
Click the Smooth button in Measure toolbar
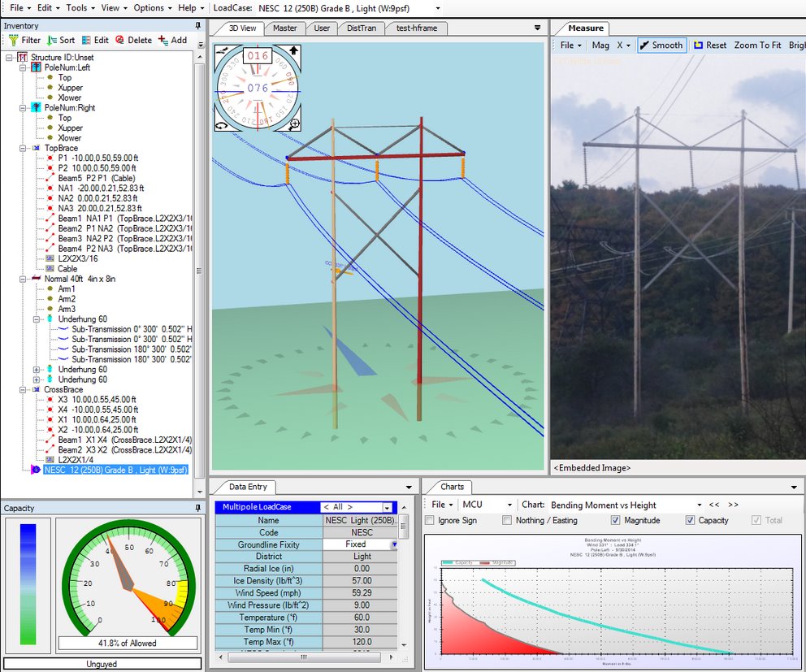tap(661, 46)
